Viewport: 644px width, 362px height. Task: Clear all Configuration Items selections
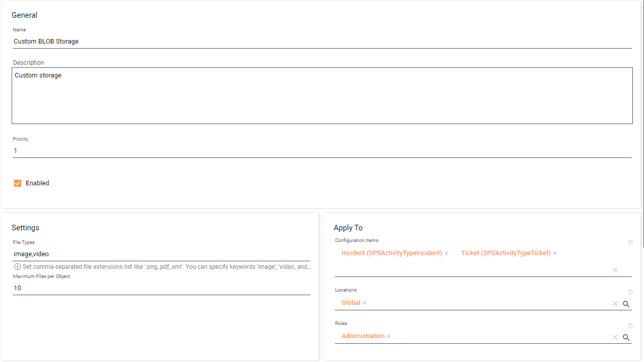615,270
